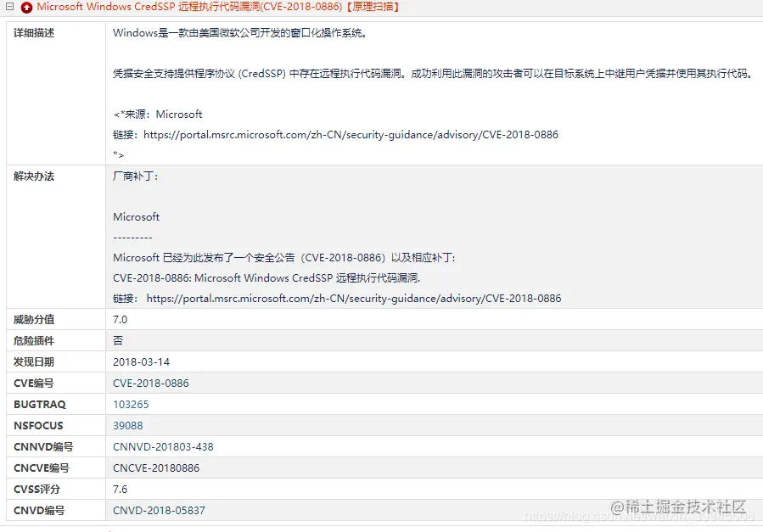763x532 pixels.
Task: Click the CNCVE-20180886 value
Action: point(156,468)
